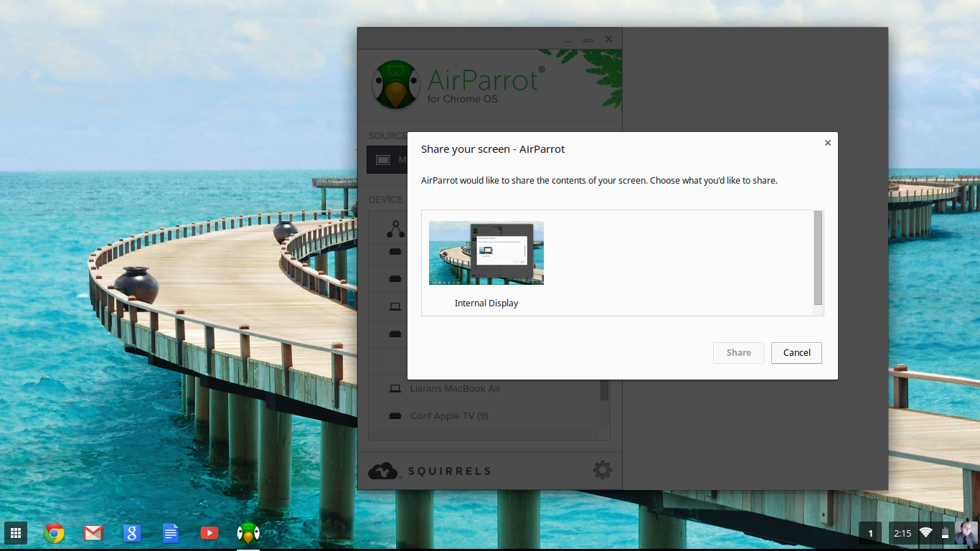The width and height of the screenshot is (980, 551).
Task: Select the Internal Display thumbnail
Action: click(486, 253)
